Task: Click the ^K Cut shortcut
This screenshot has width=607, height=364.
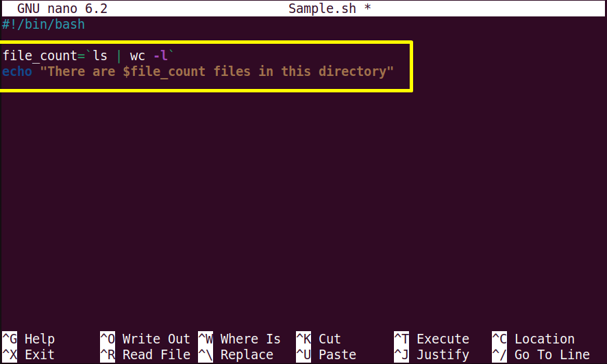Action: (318, 339)
